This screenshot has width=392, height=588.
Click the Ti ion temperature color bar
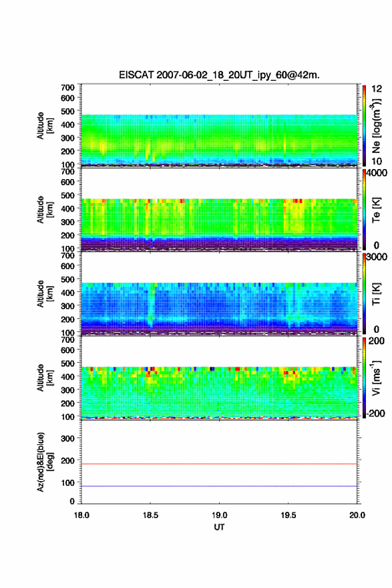point(364,293)
